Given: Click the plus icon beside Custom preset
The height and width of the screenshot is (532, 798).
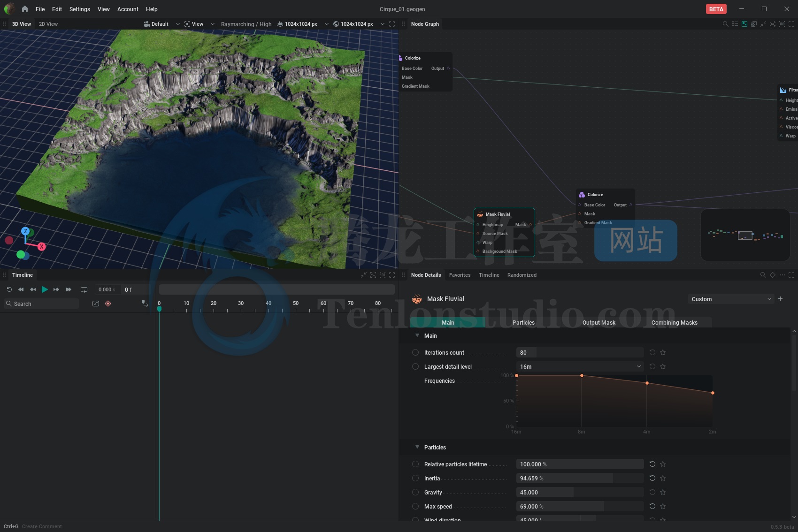Looking at the screenshot, I should [x=780, y=299].
